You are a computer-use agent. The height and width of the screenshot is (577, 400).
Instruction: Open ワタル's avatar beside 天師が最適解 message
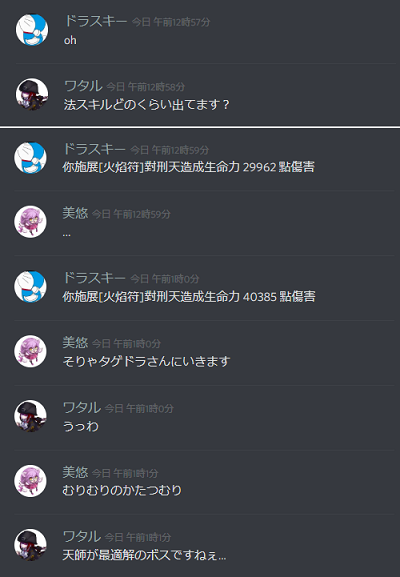[x=31, y=545]
